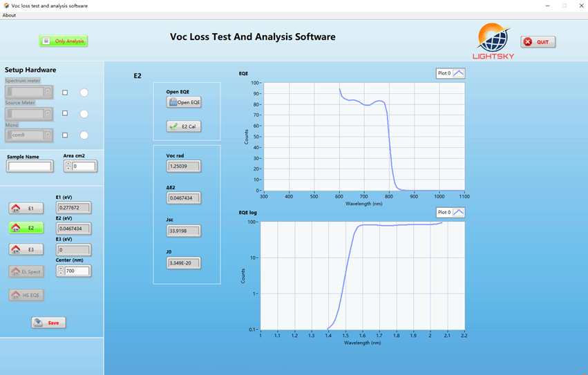
Task: Select the green E2 button
Action: [26, 227]
